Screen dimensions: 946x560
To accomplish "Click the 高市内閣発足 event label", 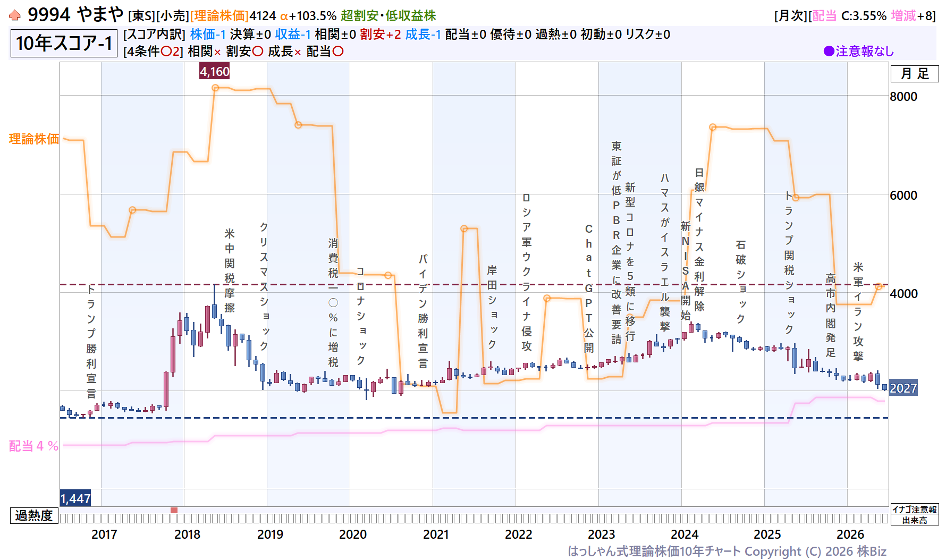I will (831, 315).
